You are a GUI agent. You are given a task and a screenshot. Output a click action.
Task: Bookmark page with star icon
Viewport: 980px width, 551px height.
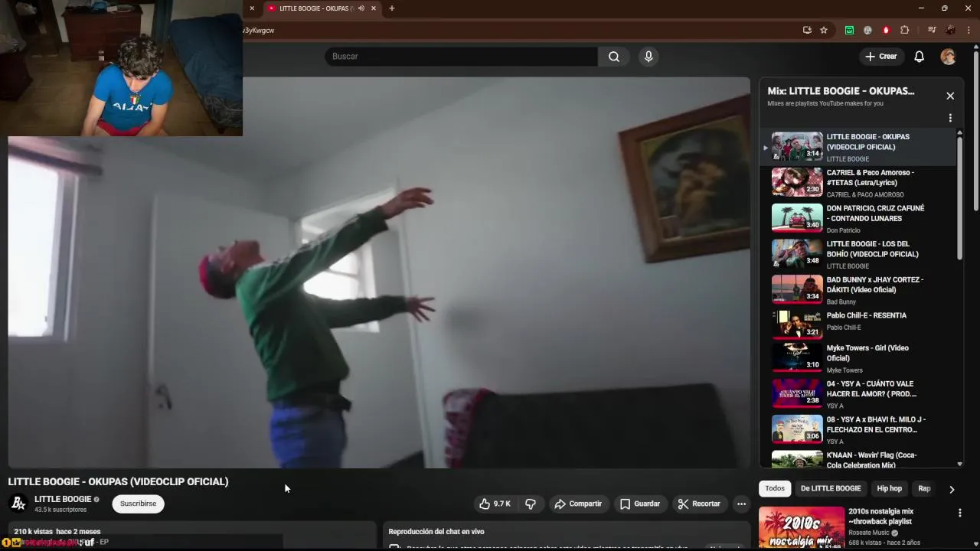[x=824, y=30]
